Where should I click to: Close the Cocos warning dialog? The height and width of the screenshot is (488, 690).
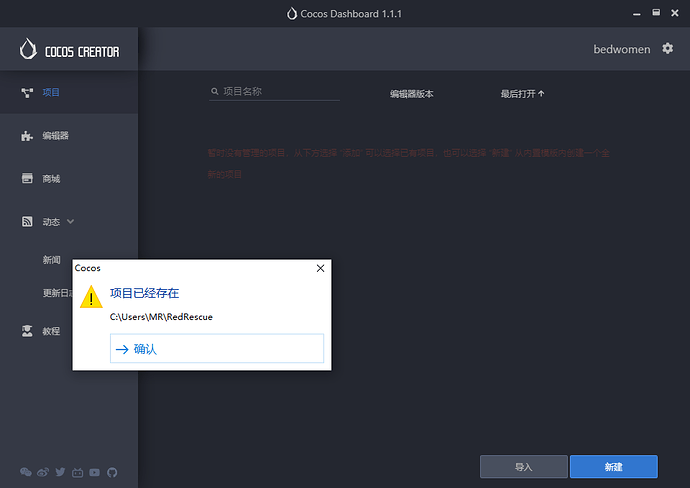point(320,268)
